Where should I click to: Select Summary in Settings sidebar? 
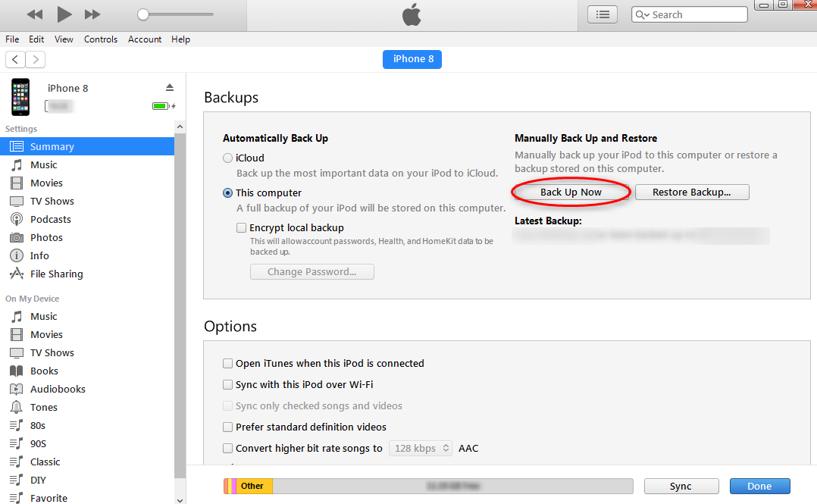pyautogui.click(x=87, y=146)
